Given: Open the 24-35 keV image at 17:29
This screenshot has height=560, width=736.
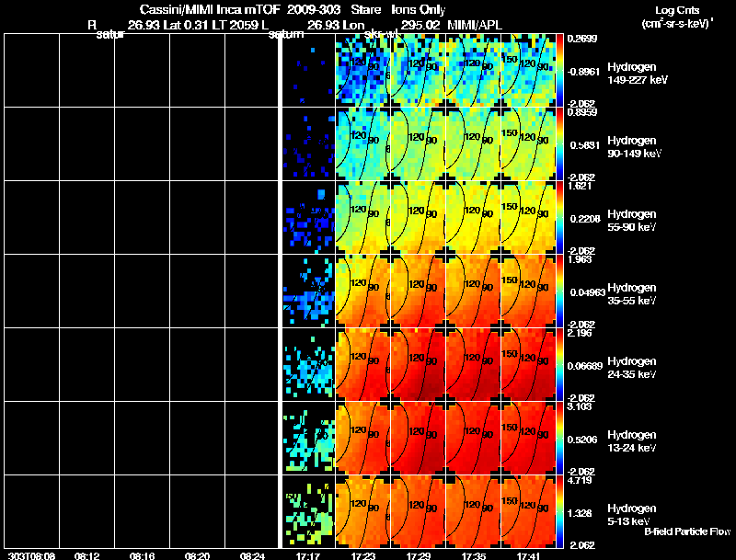Looking at the screenshot, I should click(x=419, y=365).
